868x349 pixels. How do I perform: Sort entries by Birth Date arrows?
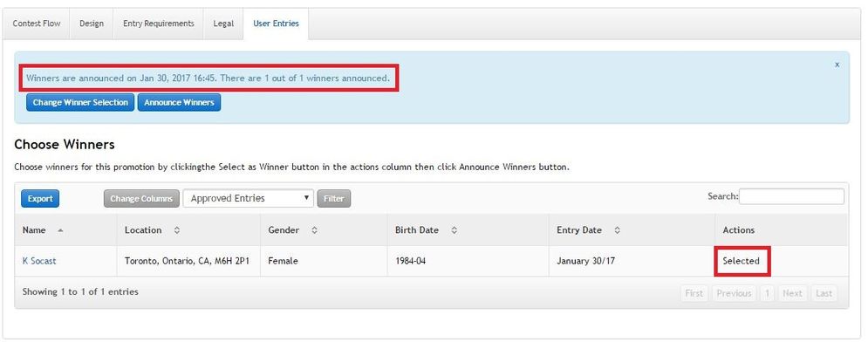tap(454, 230)
